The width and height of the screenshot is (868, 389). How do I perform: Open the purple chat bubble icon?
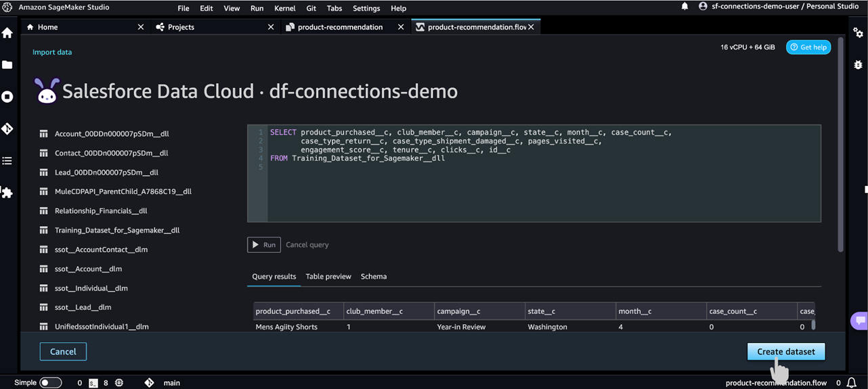860,320
